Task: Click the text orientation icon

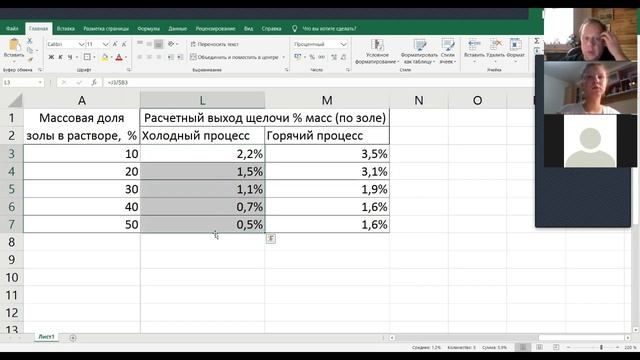Action: pos(172,44)
